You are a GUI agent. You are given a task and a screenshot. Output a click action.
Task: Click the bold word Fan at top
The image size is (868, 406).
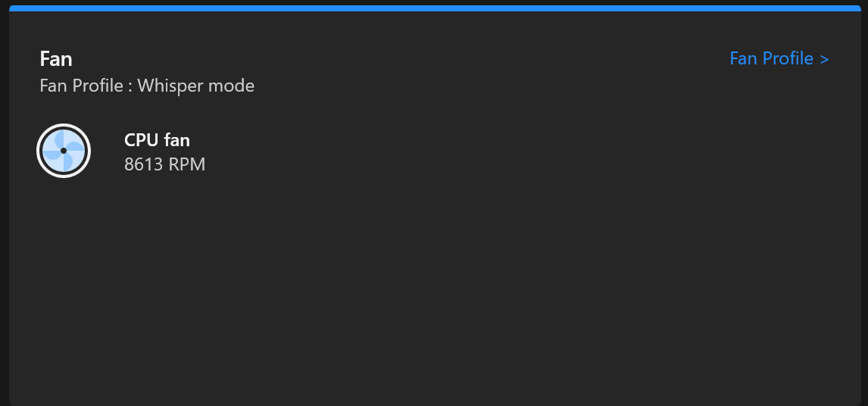click(56, 59)
